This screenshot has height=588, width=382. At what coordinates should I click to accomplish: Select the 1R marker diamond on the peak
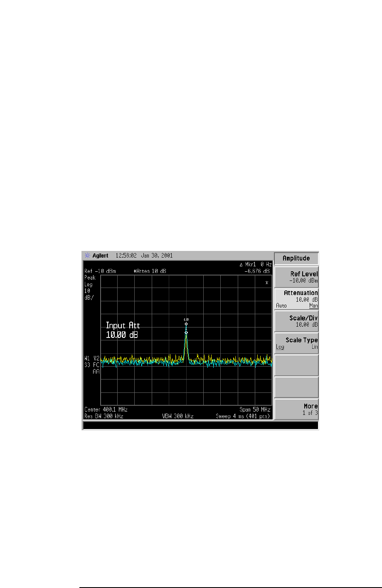[186, 324]
